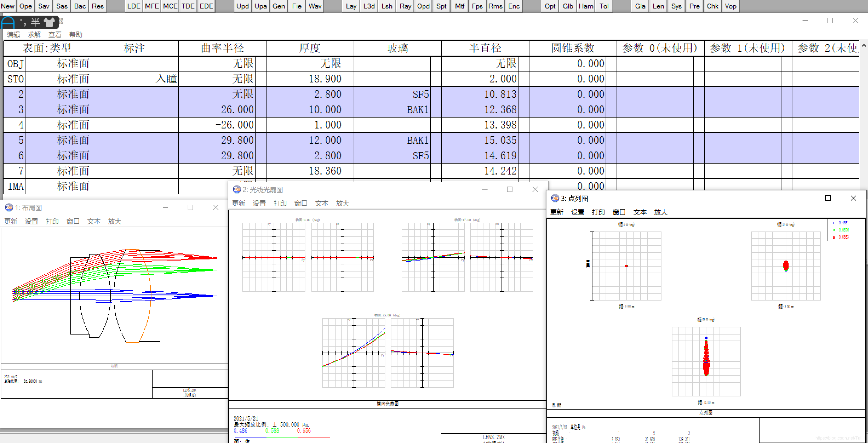The height and width of the screenshot is (443, 868).
Task: Click the Wav wavelength toolbar button
Action: tap(315, 6)
